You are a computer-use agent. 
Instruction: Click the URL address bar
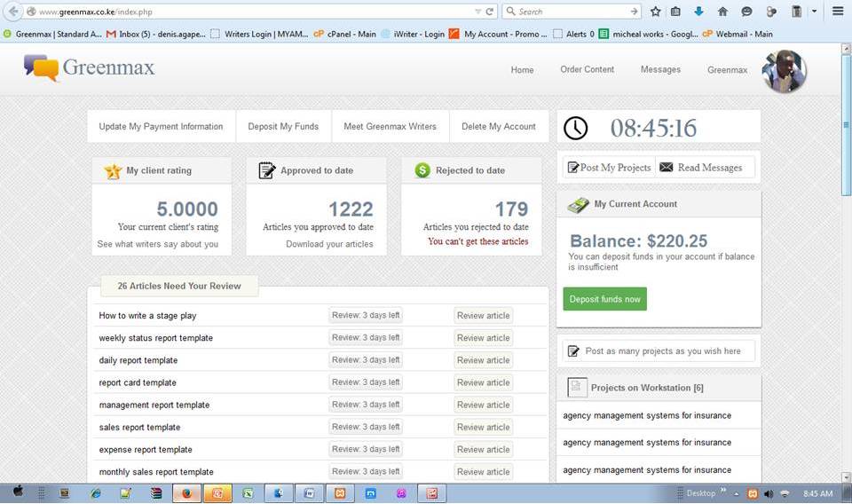click(x=250, y=12)
